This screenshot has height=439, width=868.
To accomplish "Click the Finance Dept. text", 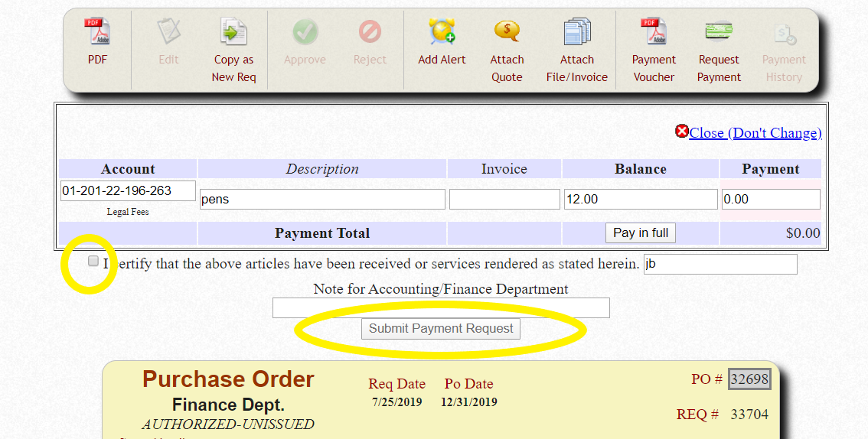I will click(228, 405).
